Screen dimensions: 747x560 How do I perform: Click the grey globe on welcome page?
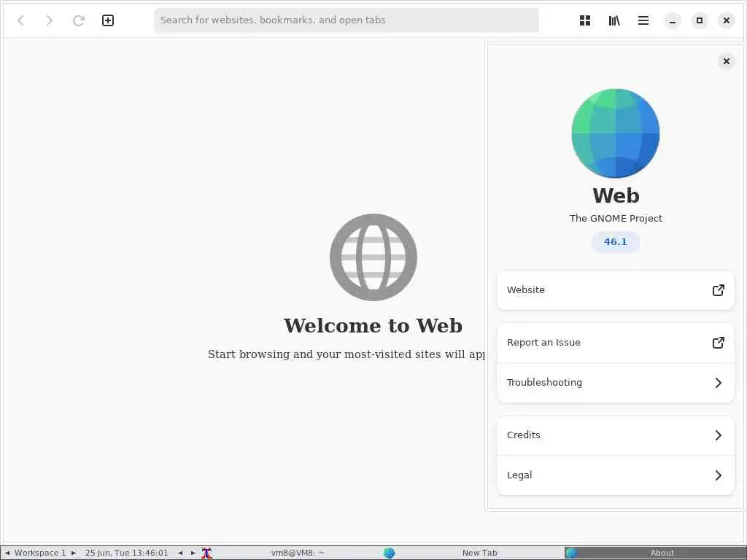coord(373,257)
